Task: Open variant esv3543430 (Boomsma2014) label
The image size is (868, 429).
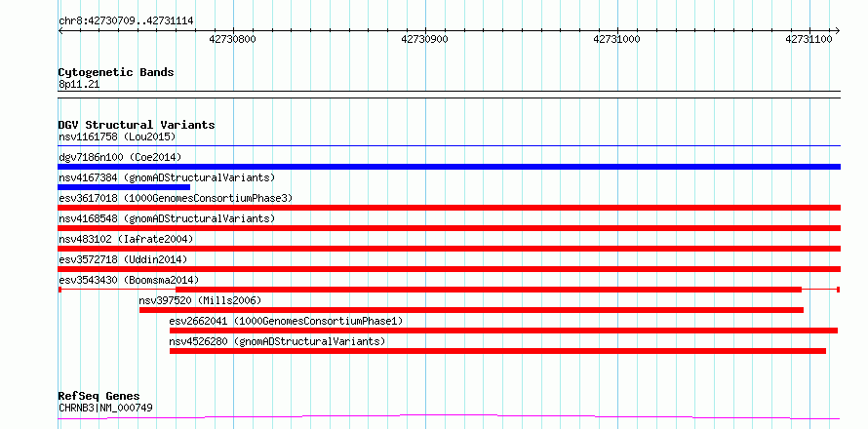Action: coord(129,280)
